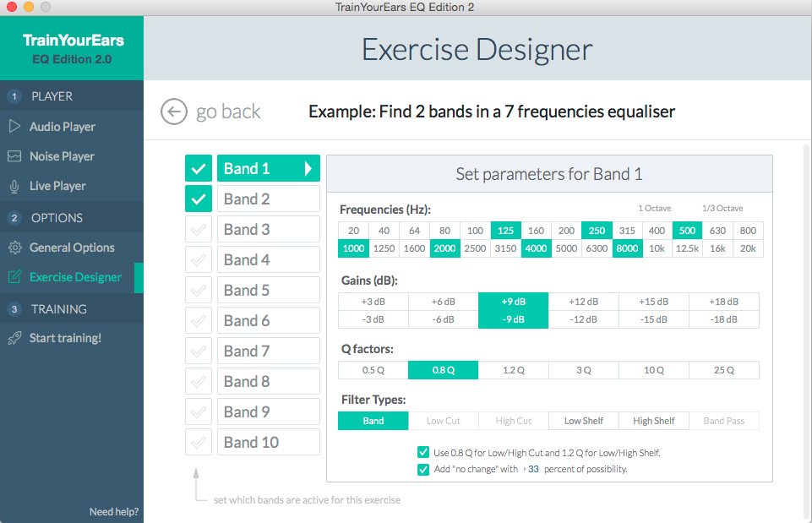Click the Audio Player play icon

14,127
